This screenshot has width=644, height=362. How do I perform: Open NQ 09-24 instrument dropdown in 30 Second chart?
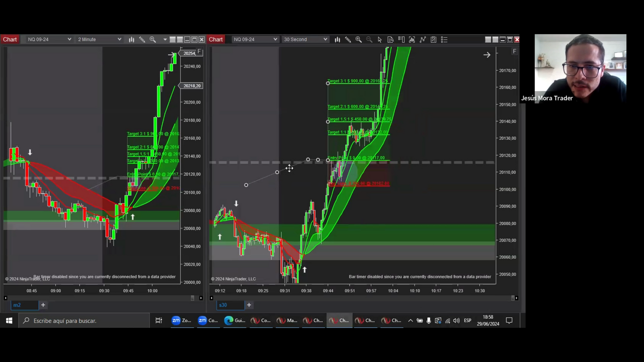tap(255, 40)
